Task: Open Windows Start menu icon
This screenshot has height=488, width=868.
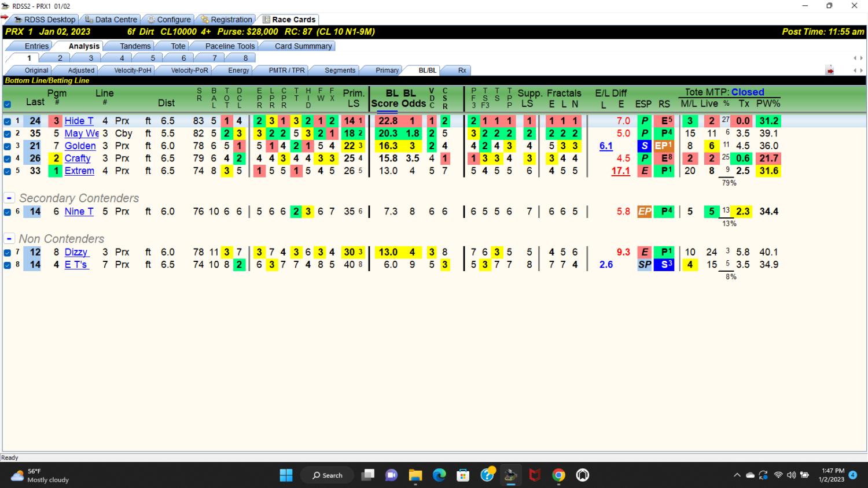Action: click(286, 475)
